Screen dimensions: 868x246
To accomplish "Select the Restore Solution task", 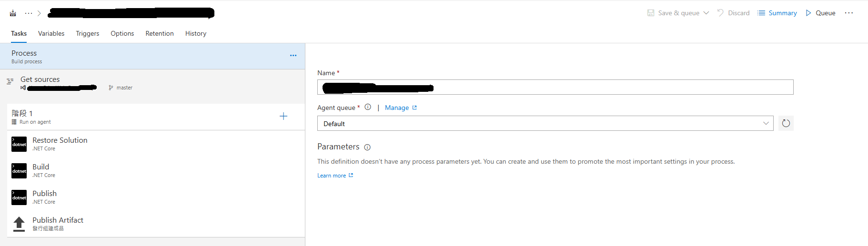I will point(60,144).
